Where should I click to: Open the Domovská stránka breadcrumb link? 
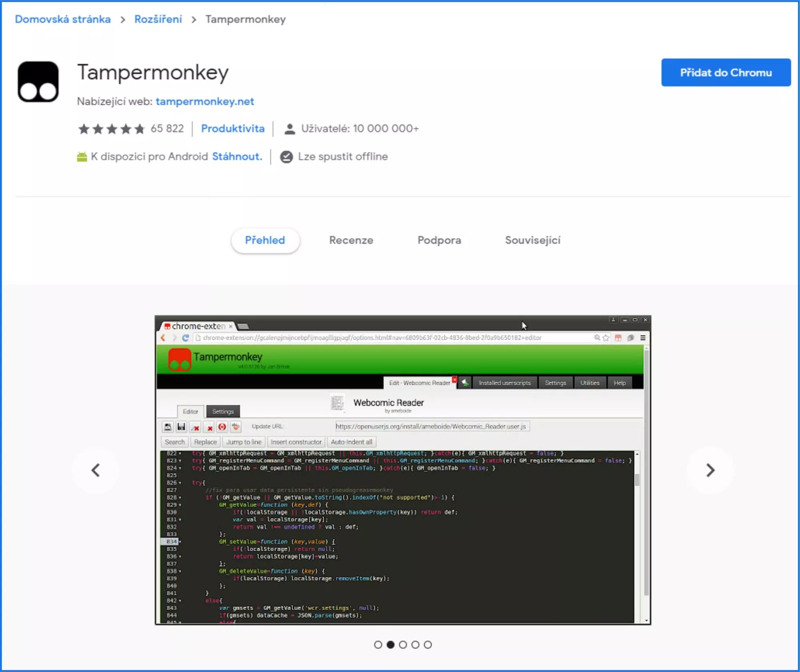63,19
